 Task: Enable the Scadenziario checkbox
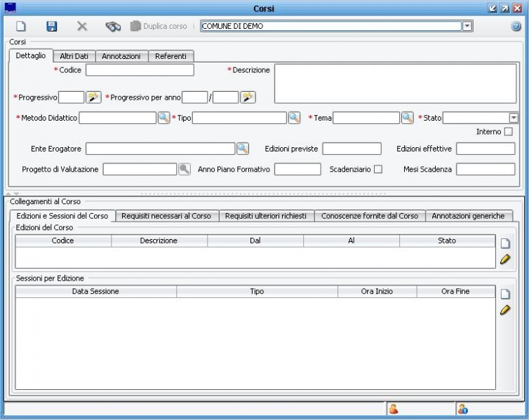tap(378, 169)
